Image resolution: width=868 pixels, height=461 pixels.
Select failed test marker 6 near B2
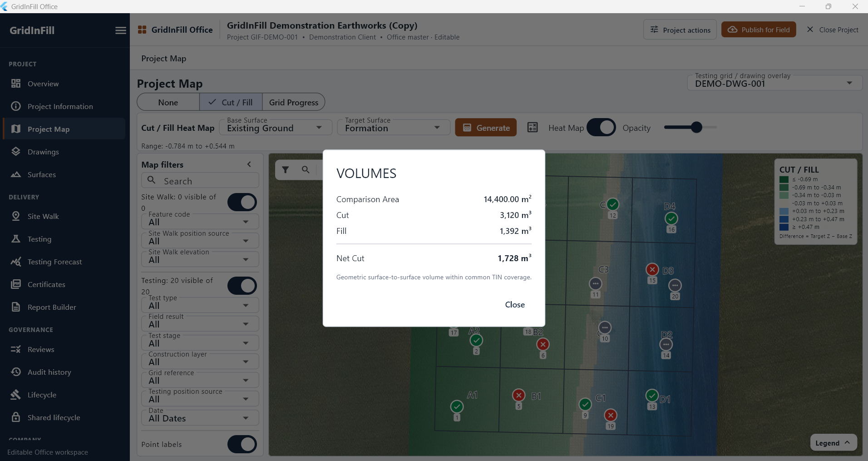(x=543, y=344)
